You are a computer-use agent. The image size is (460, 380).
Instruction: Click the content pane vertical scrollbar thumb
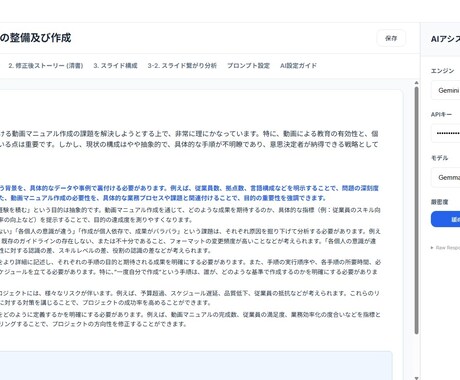tap(416, 210)
